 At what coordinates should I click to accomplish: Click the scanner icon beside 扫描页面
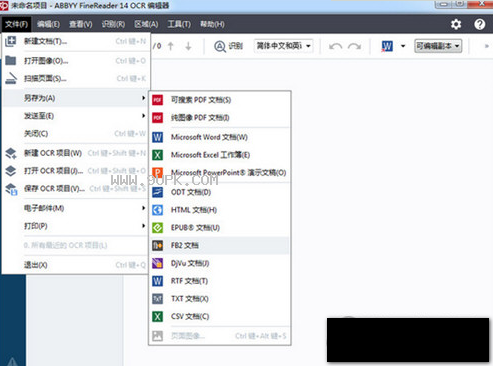point(11,78)
